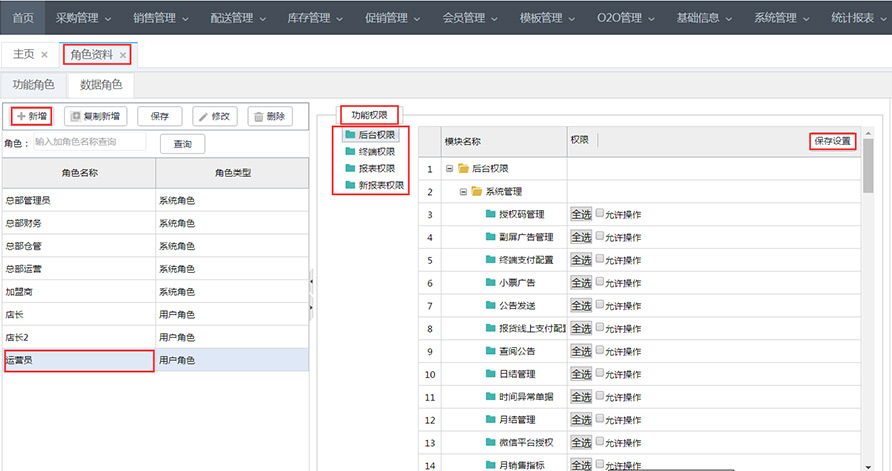Click the folder icon of 日结管理 row
The height and width of the screenshot is (471, 892).
(490, 374)
